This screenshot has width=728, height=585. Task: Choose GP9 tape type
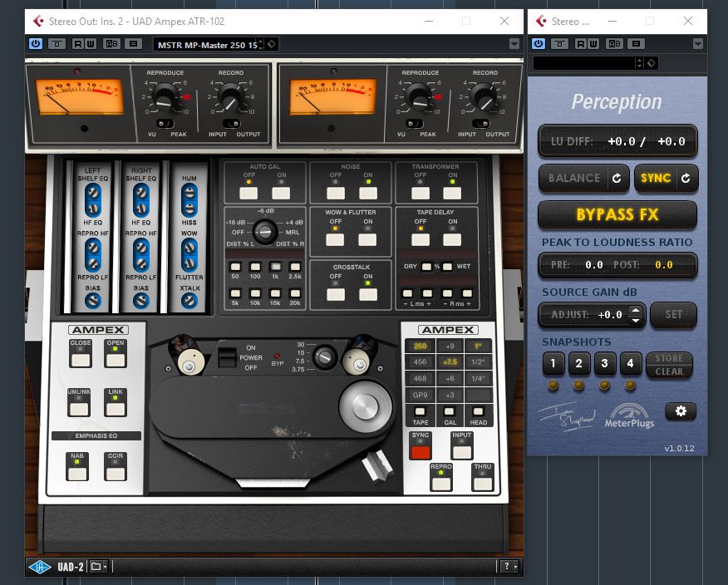(x=421, y=395)
